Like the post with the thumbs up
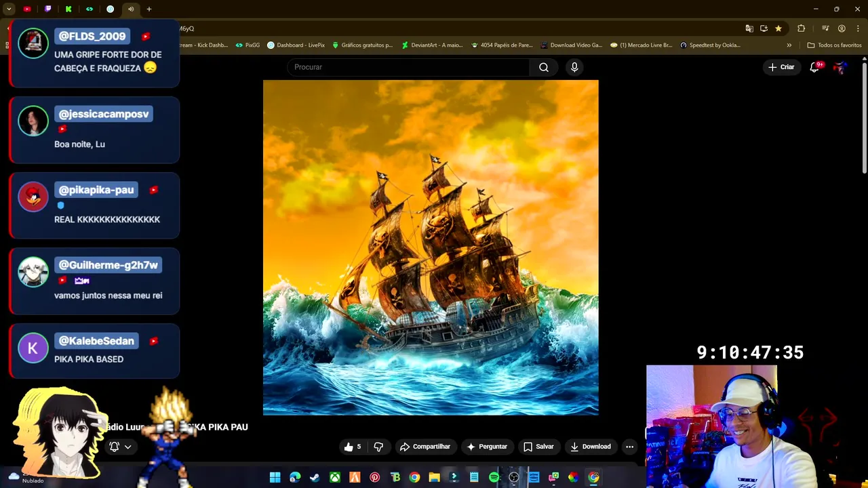 tap(353, 447)
